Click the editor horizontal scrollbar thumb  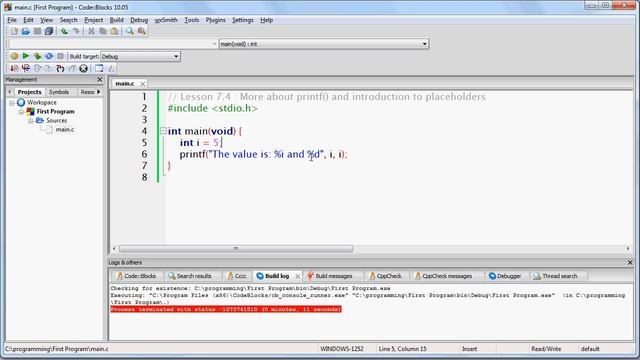coord(236,249)
